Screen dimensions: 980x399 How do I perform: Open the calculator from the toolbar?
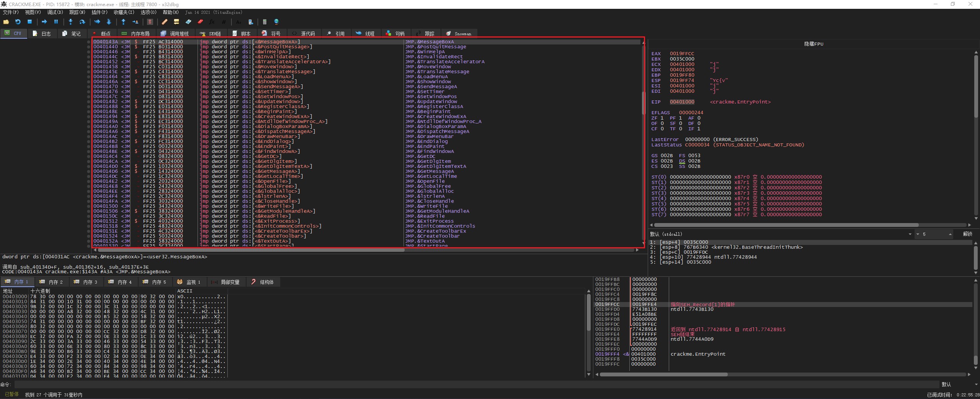265,22
